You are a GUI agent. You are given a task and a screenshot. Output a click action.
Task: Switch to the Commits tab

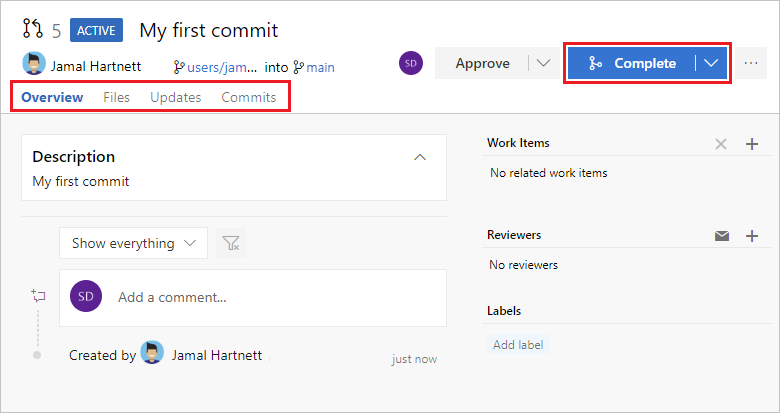point(249,97)
